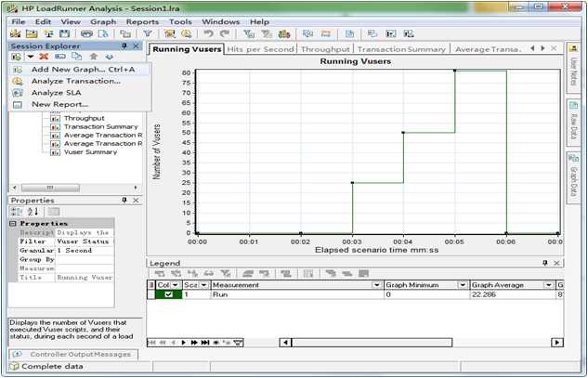Pin the Legend panel
Viewport: 588px width, 378px height.
click(545, 263)
